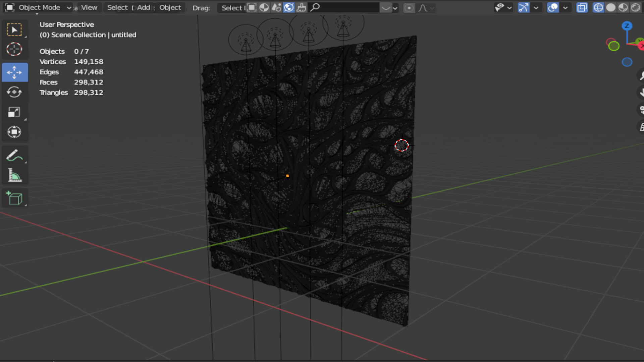Viewport: 644px width, 362px height.
Task: Select the Add Cube tool
Action: click(14, 198)
